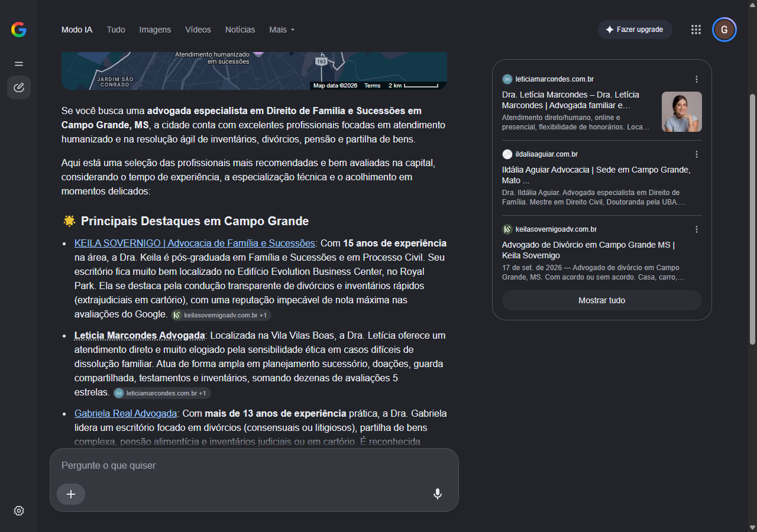Click the Letícia Marcondes Advogada name
The width and height of the screenshot is (757, 532).
(x=140, y=335)
